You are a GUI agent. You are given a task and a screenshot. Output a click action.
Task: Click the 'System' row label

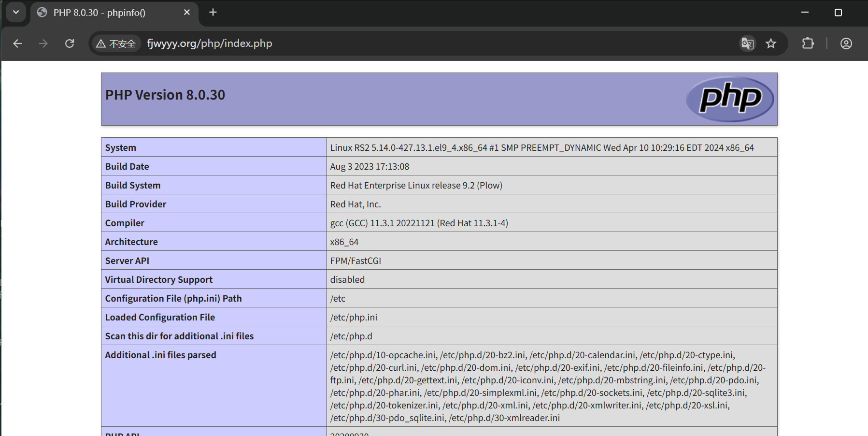coord(121,147)
